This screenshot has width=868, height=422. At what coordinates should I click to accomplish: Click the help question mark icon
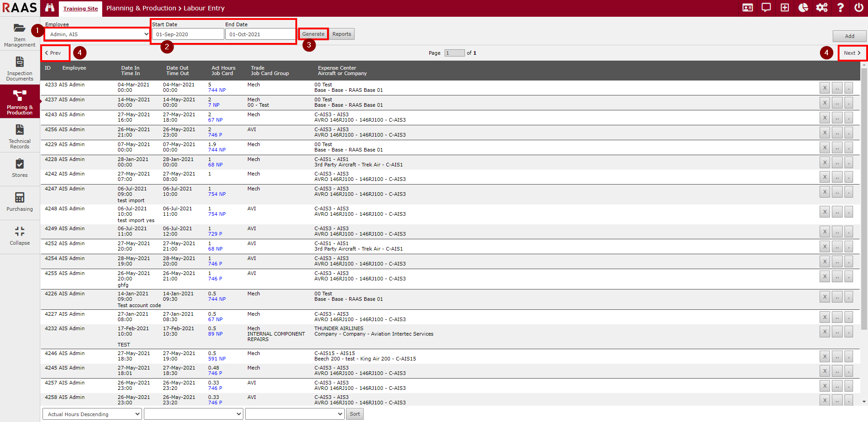[x=840, y=8]
